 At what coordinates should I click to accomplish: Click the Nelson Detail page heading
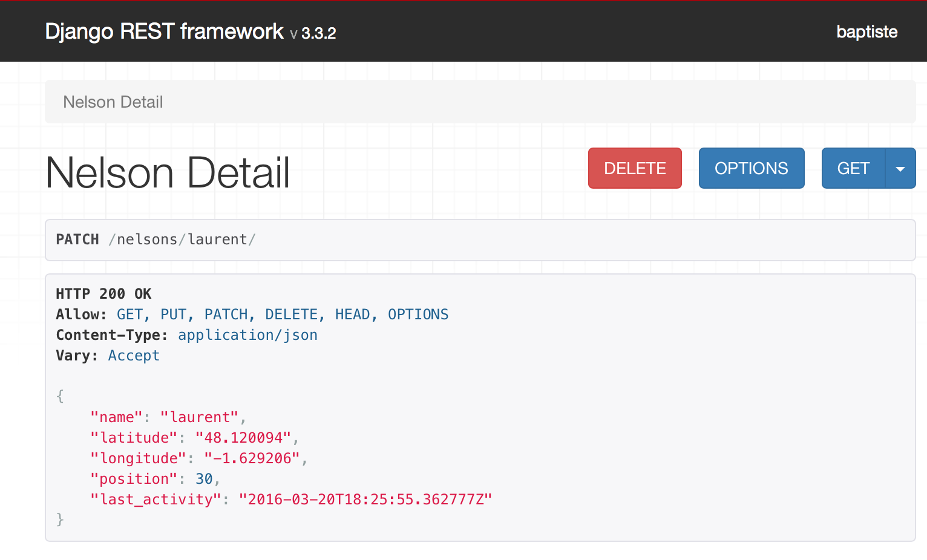[x=168, y=172]
